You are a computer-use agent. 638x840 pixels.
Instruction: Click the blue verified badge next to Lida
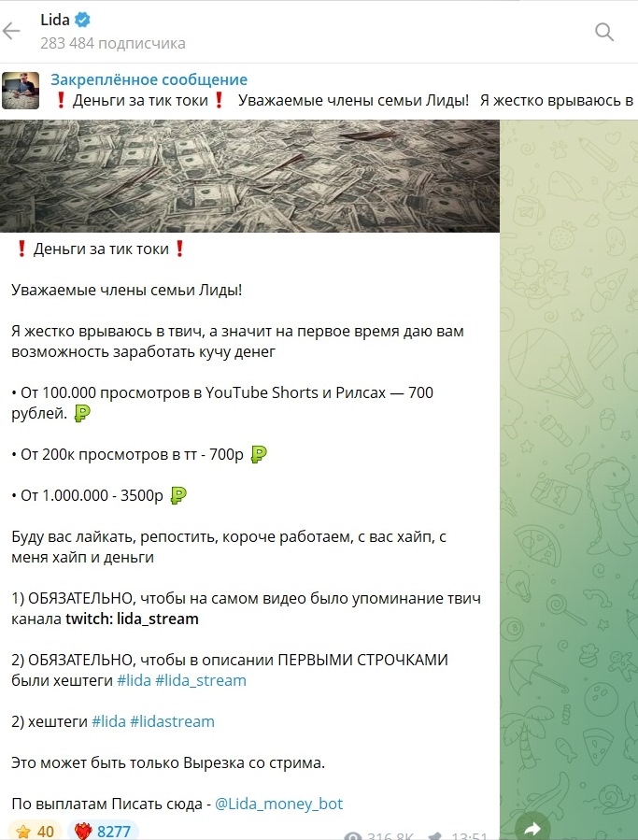[x=82, y=21]
